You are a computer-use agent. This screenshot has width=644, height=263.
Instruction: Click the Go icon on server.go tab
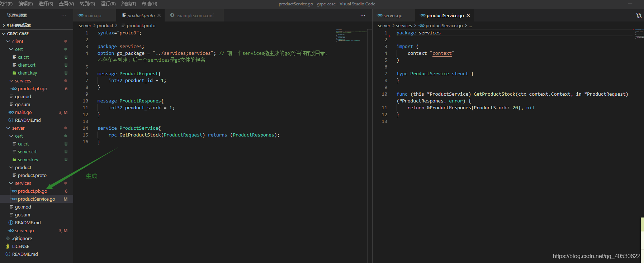coord(380,15)
